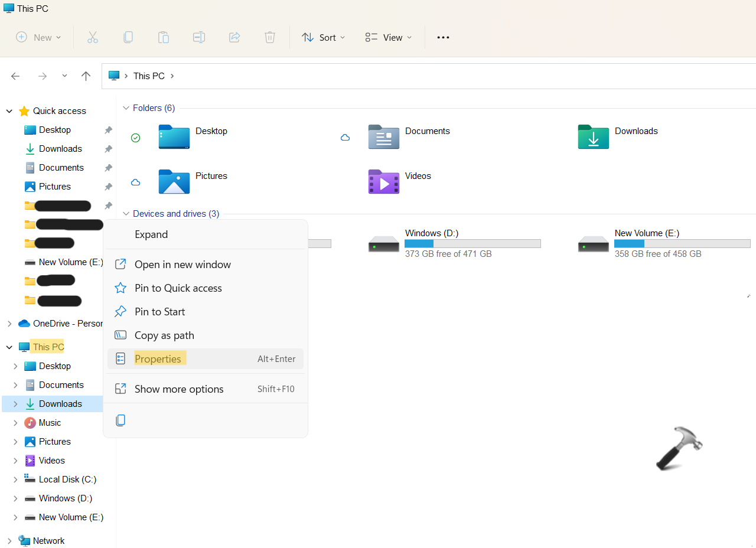Open the Sort dropdown

click(x=324, y=37)
